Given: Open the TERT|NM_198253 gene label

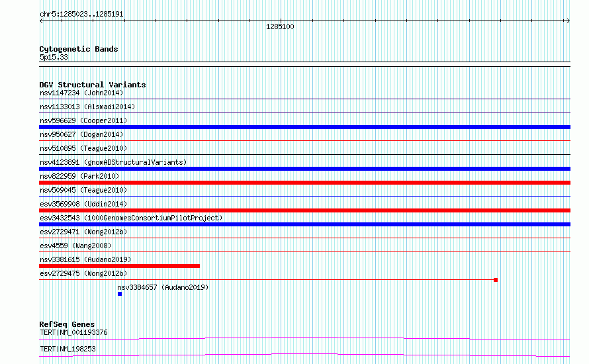Looking at the screenshot, I should pyautogui.click(x=68, y=349).
